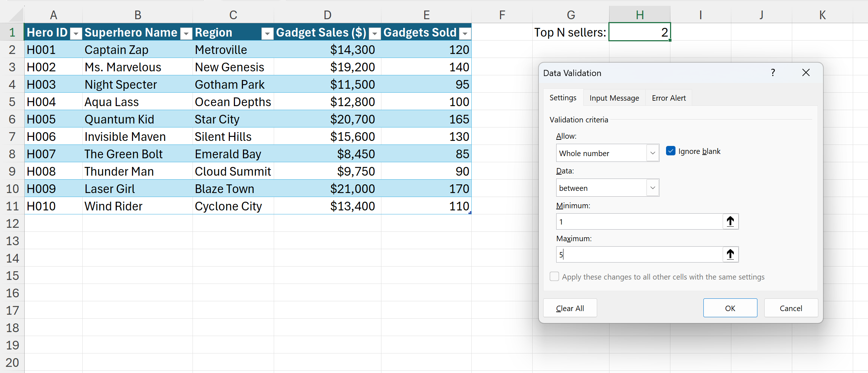The height and width of the screenshot is (373, 868).
Task: Switch to the Input Message tab
Action: tap(614, 98)
